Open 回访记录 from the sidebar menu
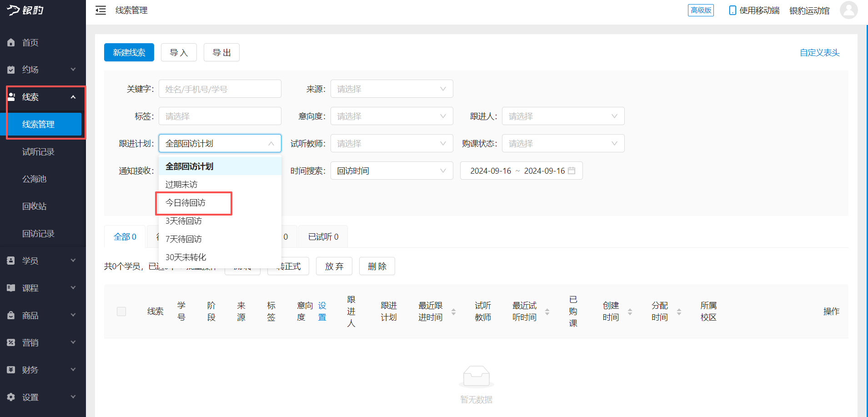Screen dimensions: 868x417 click(38, 233)
